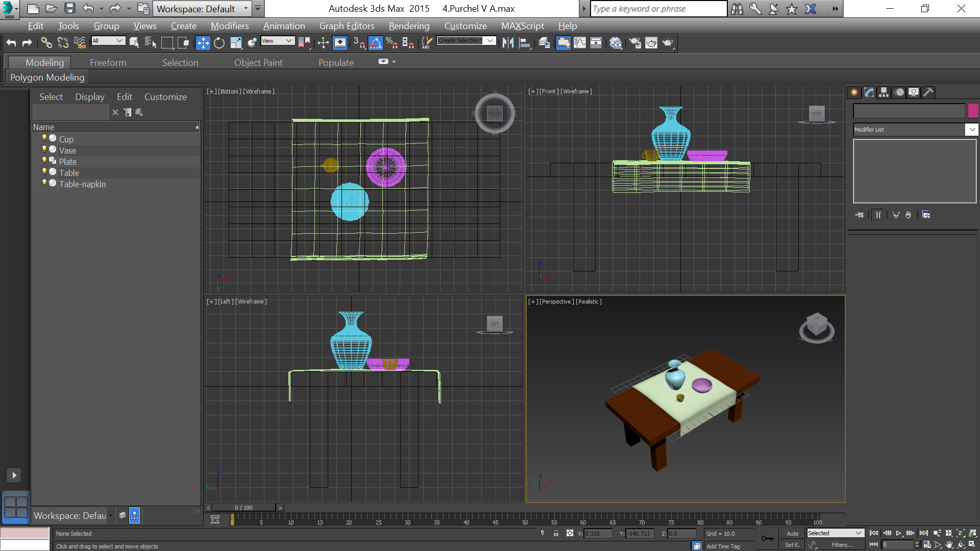Open the Material Editor icon
Screen dimensions: 980x551
[616, 43]
